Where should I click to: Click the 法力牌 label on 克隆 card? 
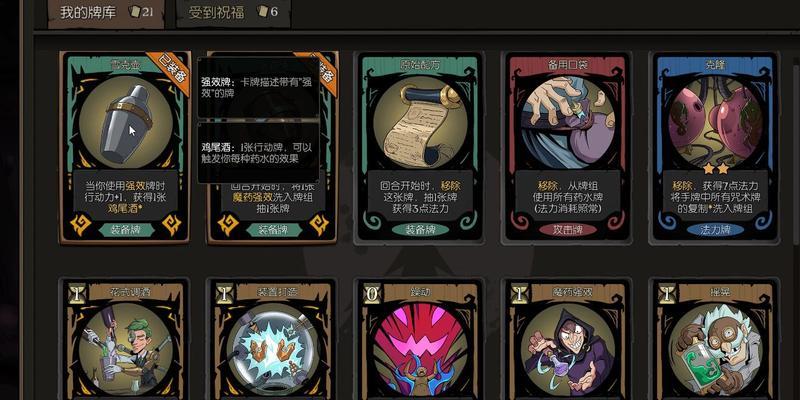point(715,230)
